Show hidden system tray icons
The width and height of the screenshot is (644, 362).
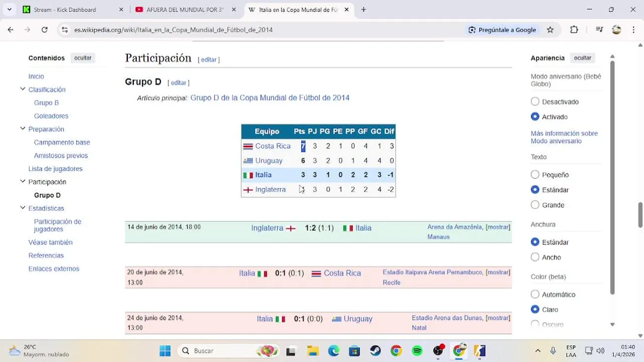(x=538, y=350)
